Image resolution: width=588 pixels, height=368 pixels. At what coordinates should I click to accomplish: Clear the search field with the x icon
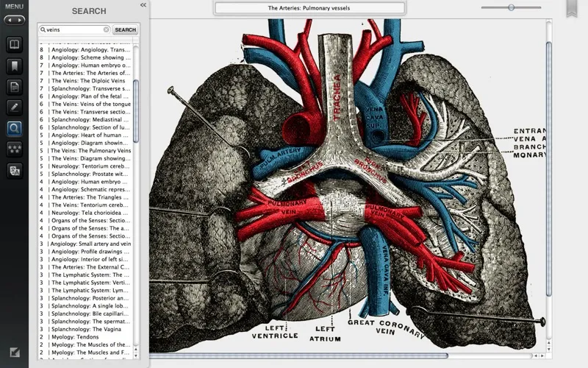pos(106,29)
